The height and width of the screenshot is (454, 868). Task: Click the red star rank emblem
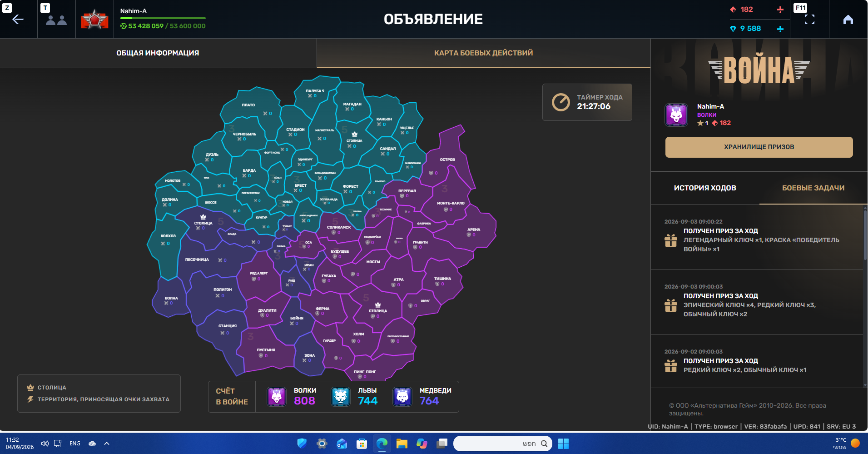coord(94,19)
